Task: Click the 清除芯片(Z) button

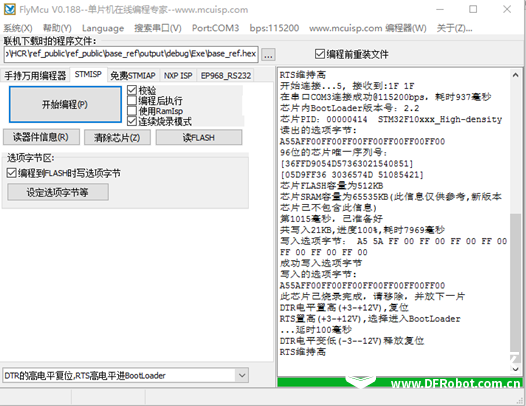Action: point(117,137)
